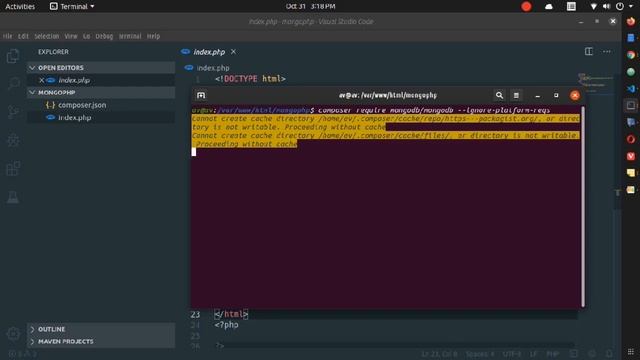Click the Terminal search icon
Image resolution: width=640 pixels, height=360 pixels.
pyautogui.click(x=499, y=95)
